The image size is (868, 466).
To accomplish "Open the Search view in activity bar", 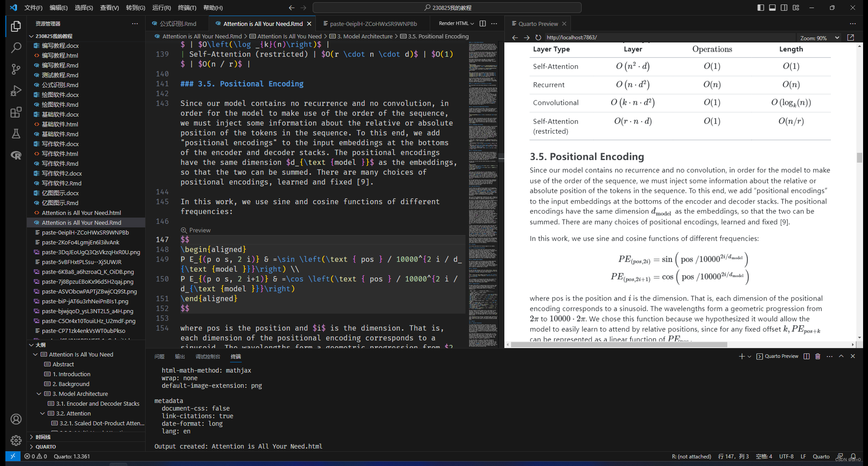I will coord(16,47).
